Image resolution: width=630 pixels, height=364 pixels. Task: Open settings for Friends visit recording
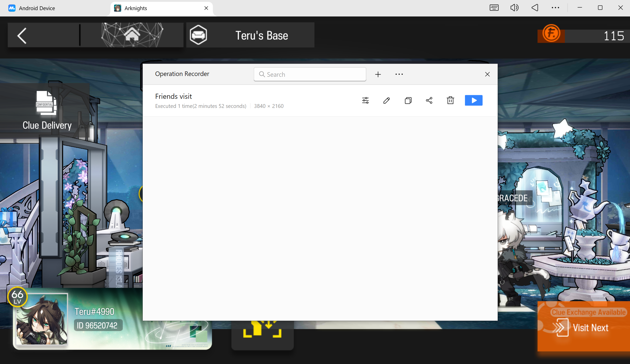365,100
